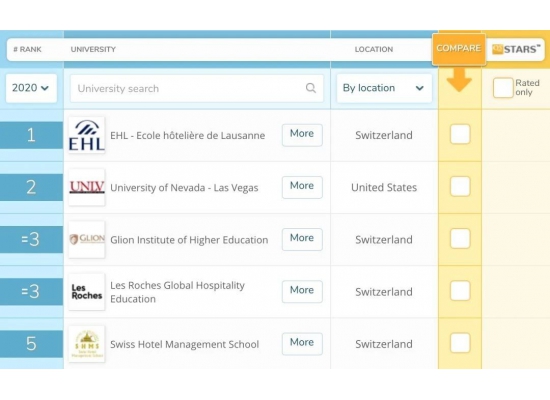Click rank 1 cell
Screen dimensions: 550x400
(31, 135)
